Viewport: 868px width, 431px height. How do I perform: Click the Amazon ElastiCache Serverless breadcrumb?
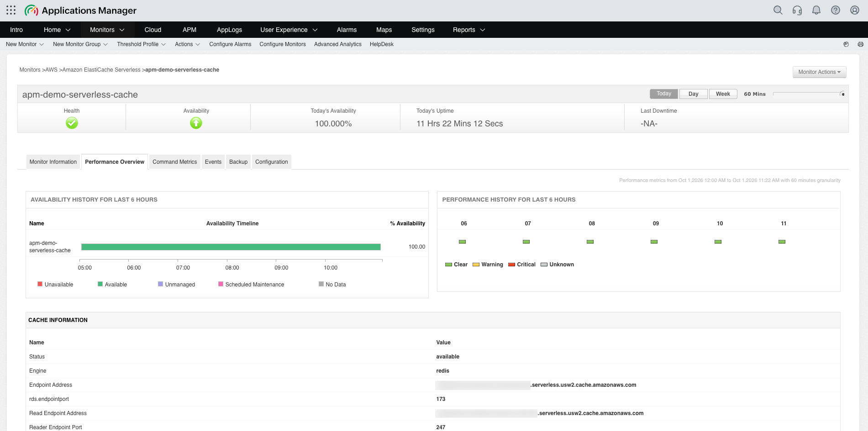(x=101, y=70)
